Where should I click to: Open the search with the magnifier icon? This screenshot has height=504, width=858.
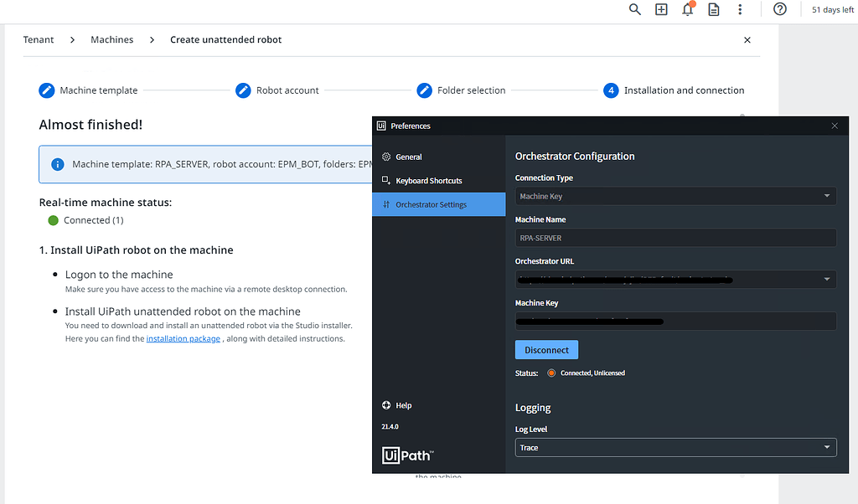(x=634, y=9)
